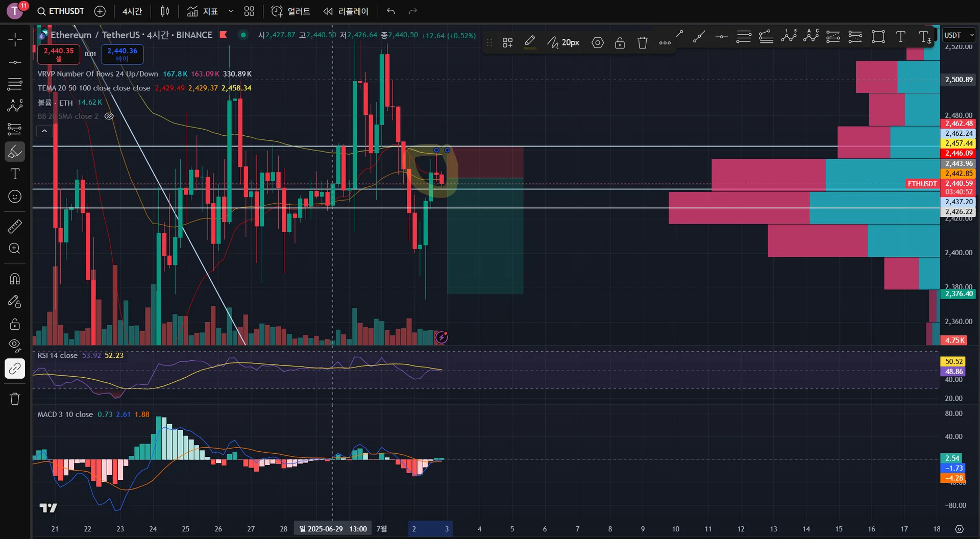Change the candlestick chart type
The width and height of the screenshot is (980, 539).
pos(165,11)
